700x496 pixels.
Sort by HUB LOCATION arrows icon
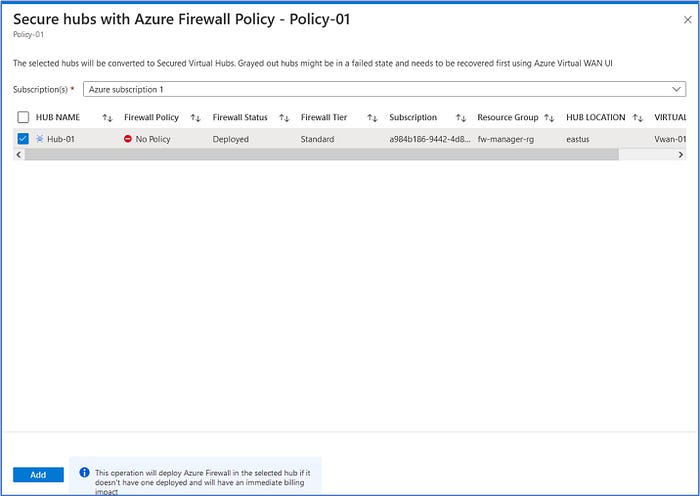(638, 118)
